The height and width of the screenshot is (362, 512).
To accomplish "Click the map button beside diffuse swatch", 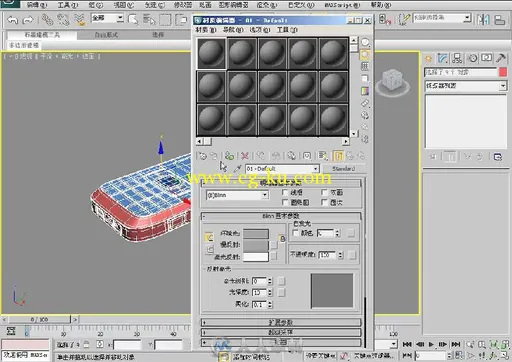I will [x=274, y=245].
